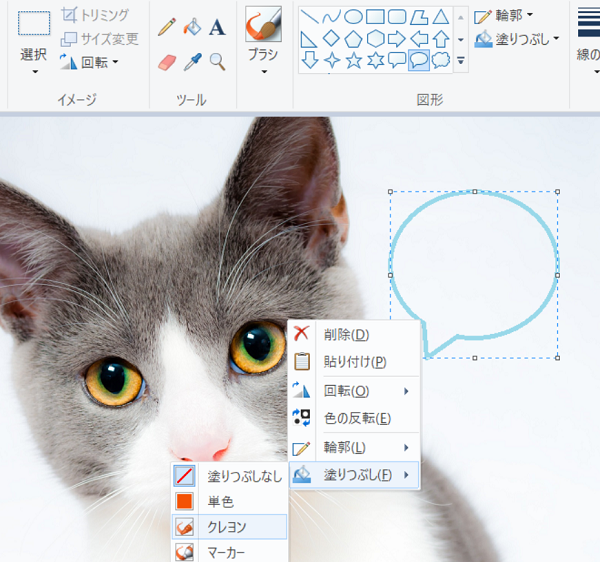Click the ブラシ brush icon
Screen dimensions: 600x562
coord(263,24)
